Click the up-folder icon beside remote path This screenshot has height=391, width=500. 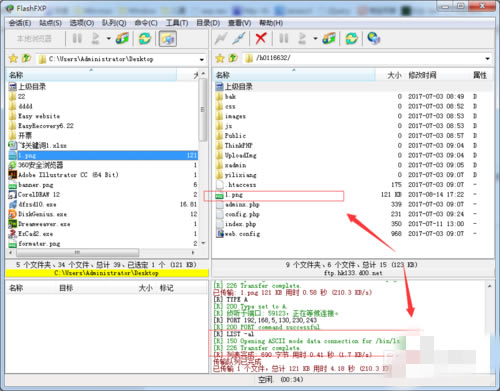pyautogui.click(x=233, y=58)
